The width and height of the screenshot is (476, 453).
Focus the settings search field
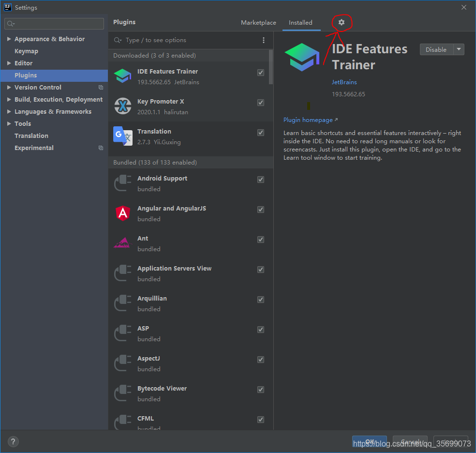point(54,24)
